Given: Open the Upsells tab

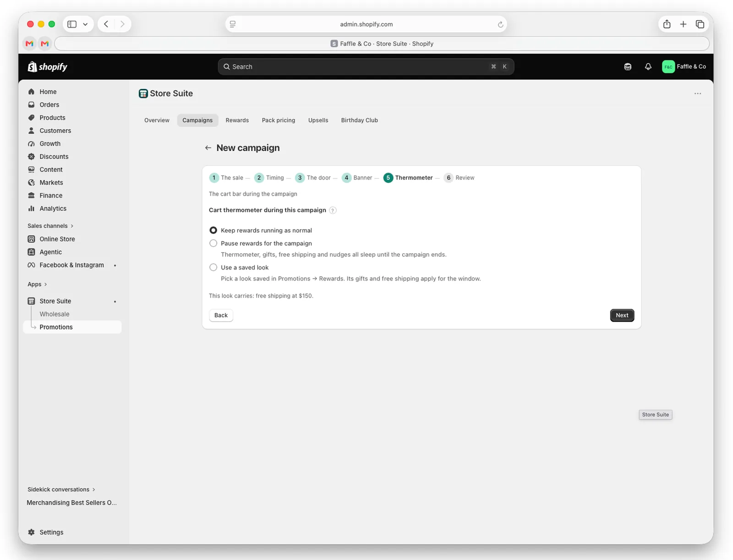Looking at the screenshot, I should (x=318, y=121).
